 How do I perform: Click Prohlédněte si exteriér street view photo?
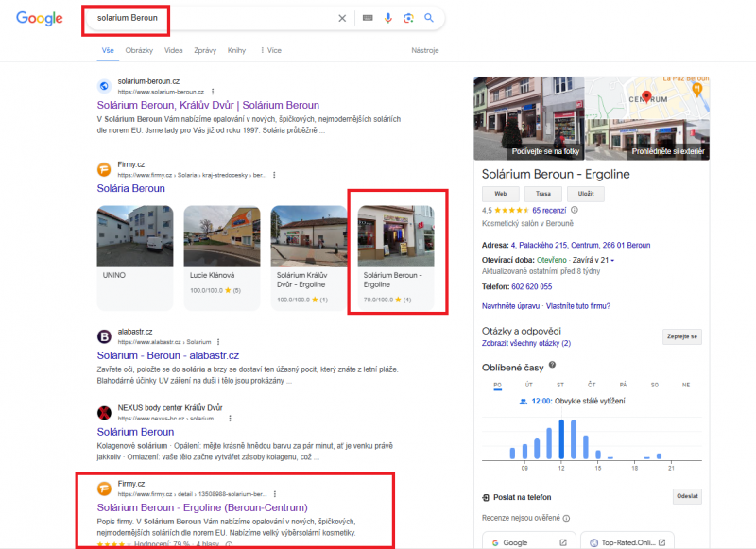click(x=647, y=140)
